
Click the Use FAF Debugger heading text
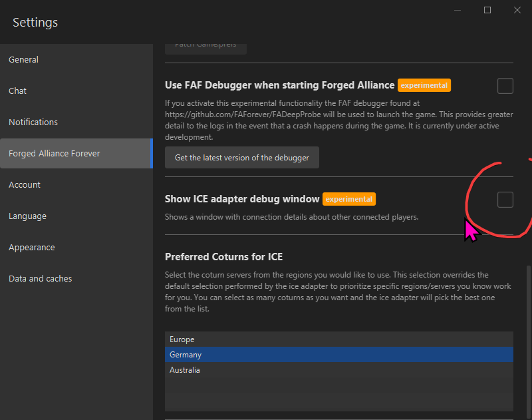tap(279, 85)
